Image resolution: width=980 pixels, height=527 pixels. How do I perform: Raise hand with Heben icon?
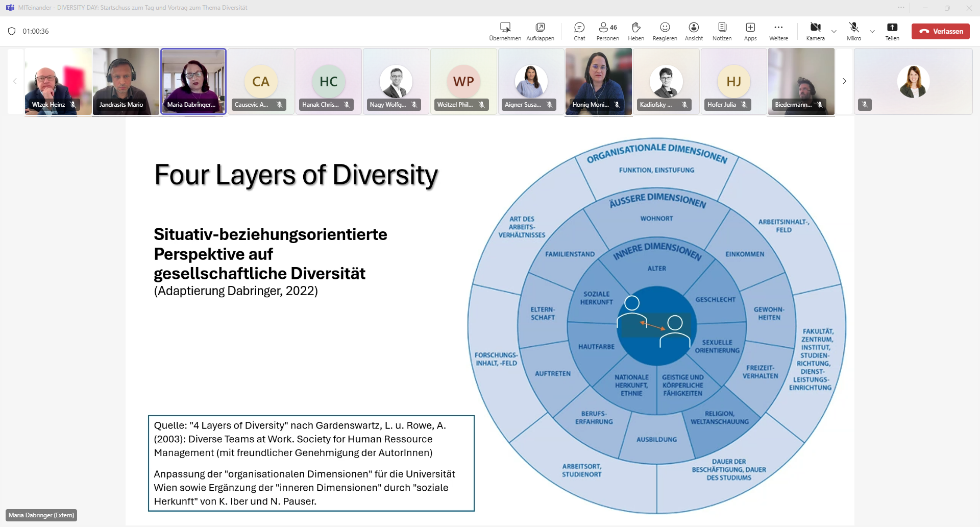[636, 31]
